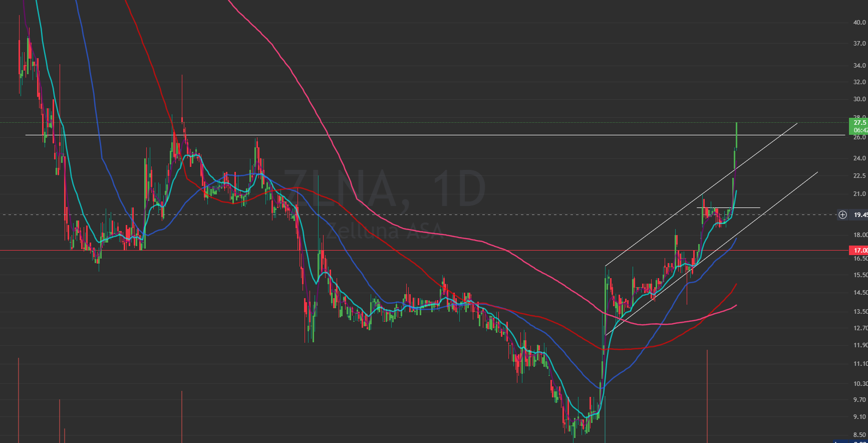Click the plus icon beside the 19.45 label
The width and height of the screenshot is (868, 443).
[x=842, y=215]
